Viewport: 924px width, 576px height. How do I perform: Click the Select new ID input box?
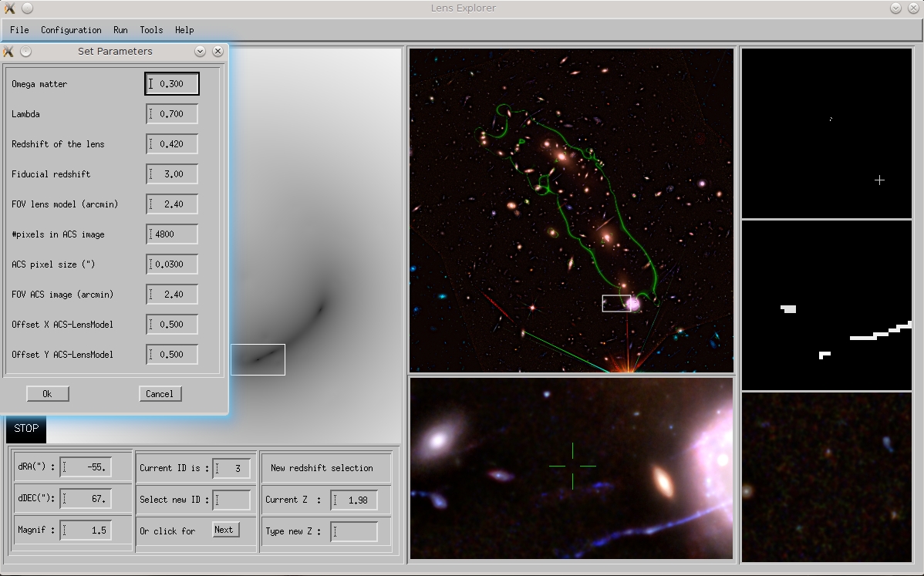pos(232,500)
